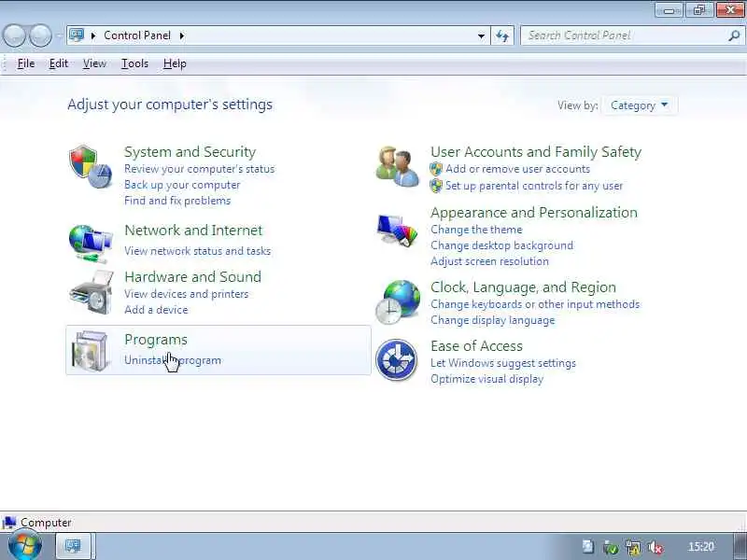Click Back up your computer
Screen dimensions: 747x560
click(x=182, y=185)
